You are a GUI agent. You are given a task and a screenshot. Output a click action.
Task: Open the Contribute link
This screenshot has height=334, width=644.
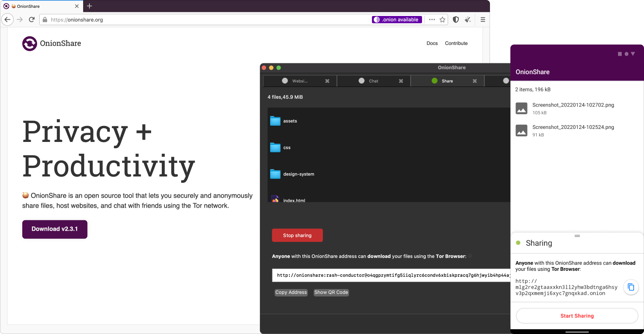point(456,43)
